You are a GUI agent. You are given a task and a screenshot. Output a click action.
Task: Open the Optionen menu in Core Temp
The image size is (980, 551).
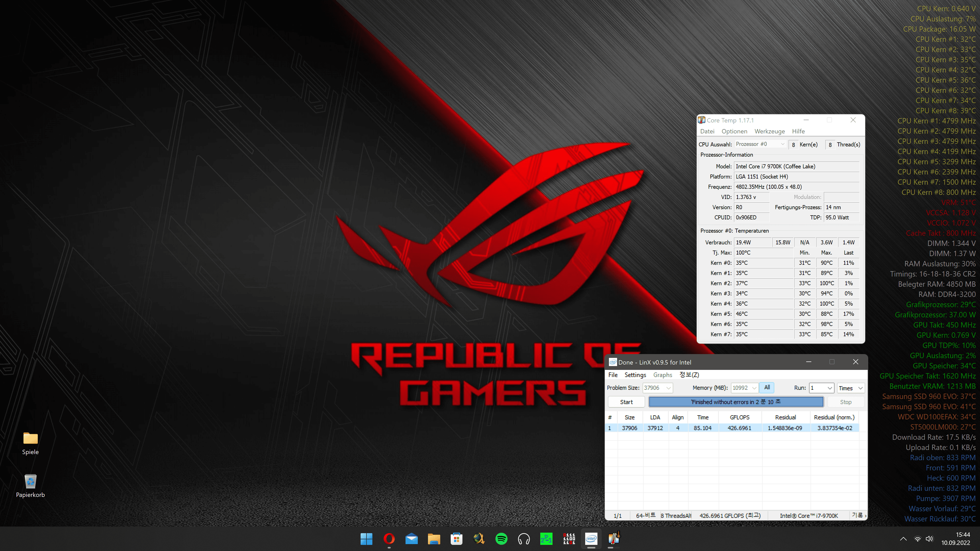coord(734,131)
